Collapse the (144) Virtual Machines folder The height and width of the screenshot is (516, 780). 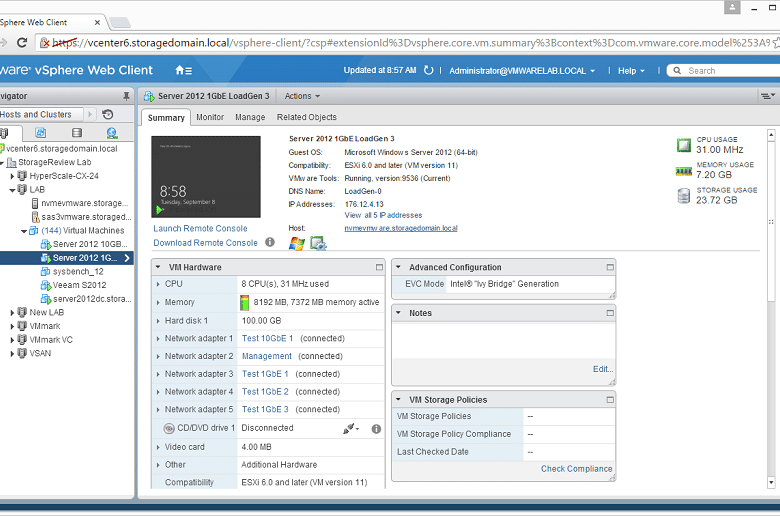pyautogui.click(x=24, y=231)
